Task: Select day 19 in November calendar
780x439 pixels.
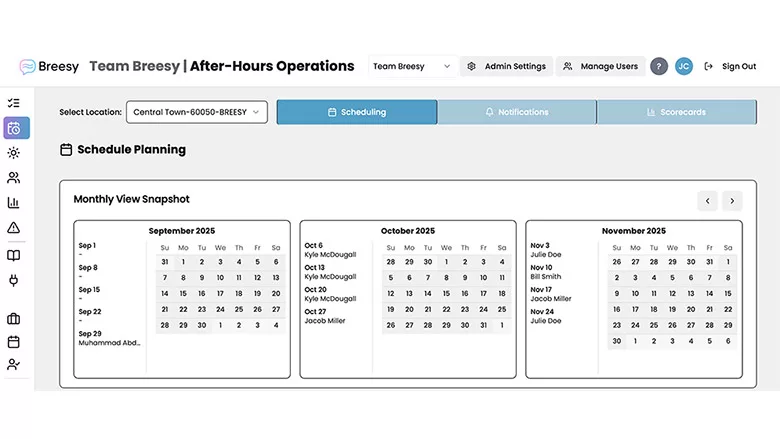Action: (672, 309)
